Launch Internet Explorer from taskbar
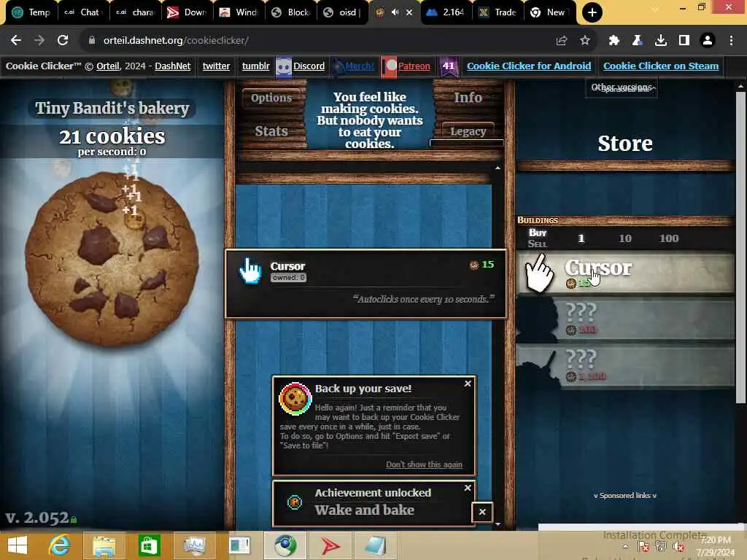 [x=60, y=545]
